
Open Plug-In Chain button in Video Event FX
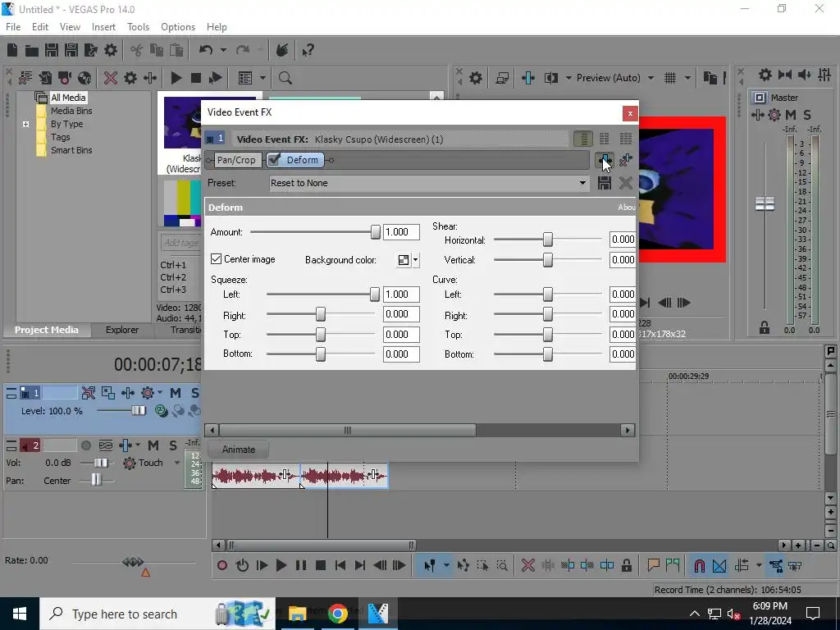click(605, 160)
